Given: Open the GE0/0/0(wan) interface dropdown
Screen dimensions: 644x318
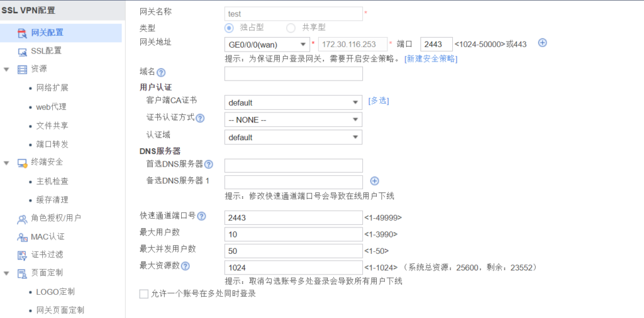Looking at the screenshot, I should (x=266, y=45).
